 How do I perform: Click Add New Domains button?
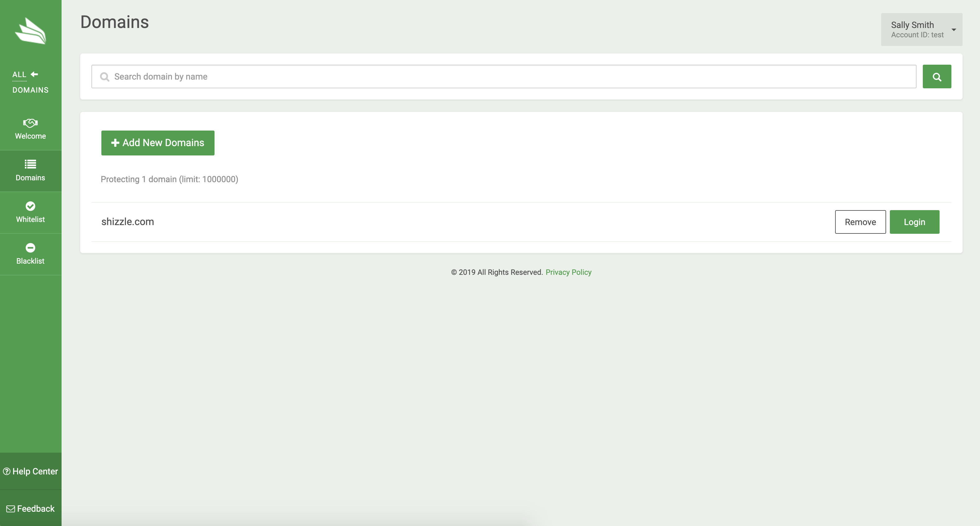(x=158, y=143)
